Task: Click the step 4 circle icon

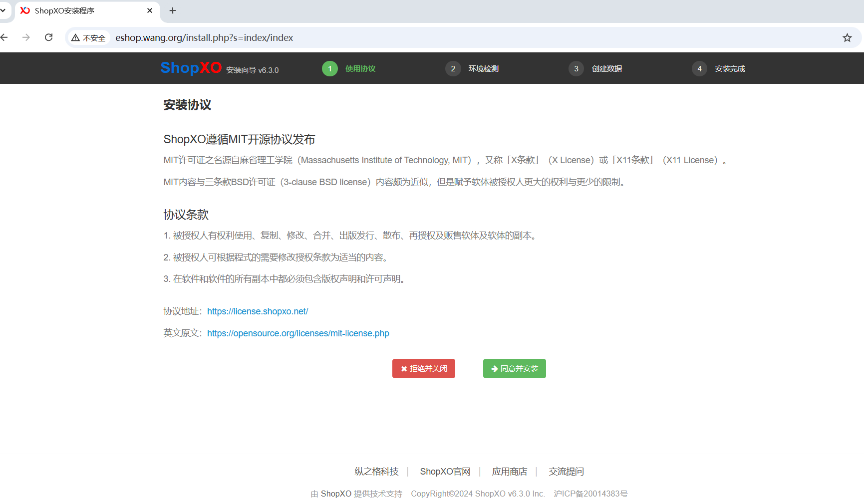Action: tap(699, 68)
